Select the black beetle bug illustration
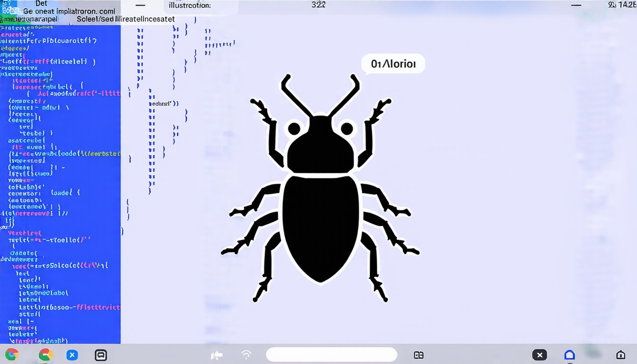 point(320,188)
